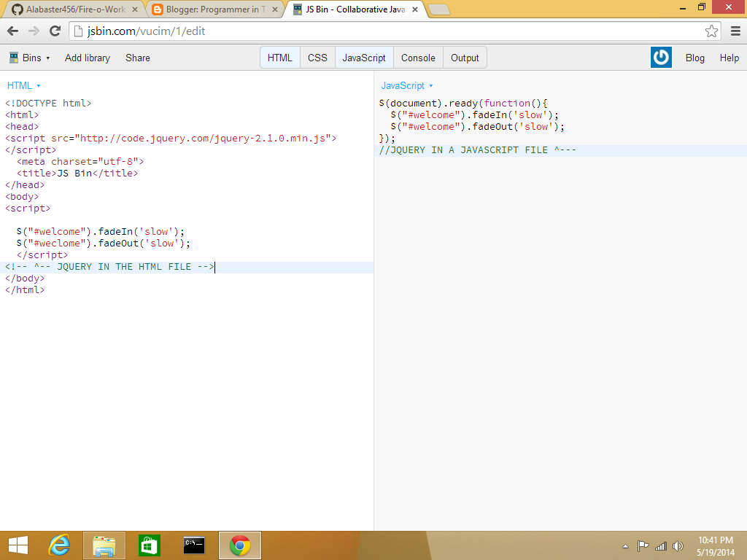Switch to the Alabaster456/Fire-o-Work tab
The width and height of the screenshot is (747, 560).
point(74,9)
